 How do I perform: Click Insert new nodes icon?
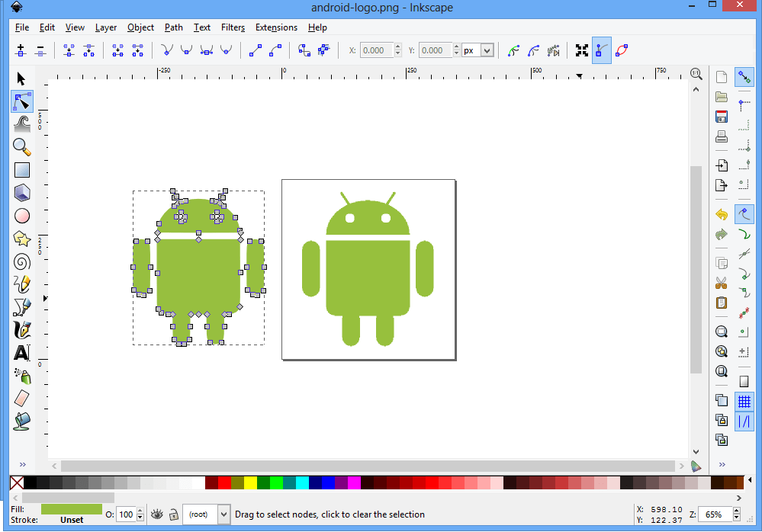pos(21,50)
